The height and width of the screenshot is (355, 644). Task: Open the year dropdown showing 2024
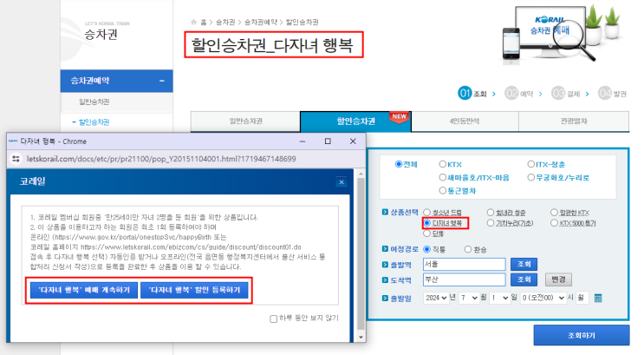pos(436,298)
